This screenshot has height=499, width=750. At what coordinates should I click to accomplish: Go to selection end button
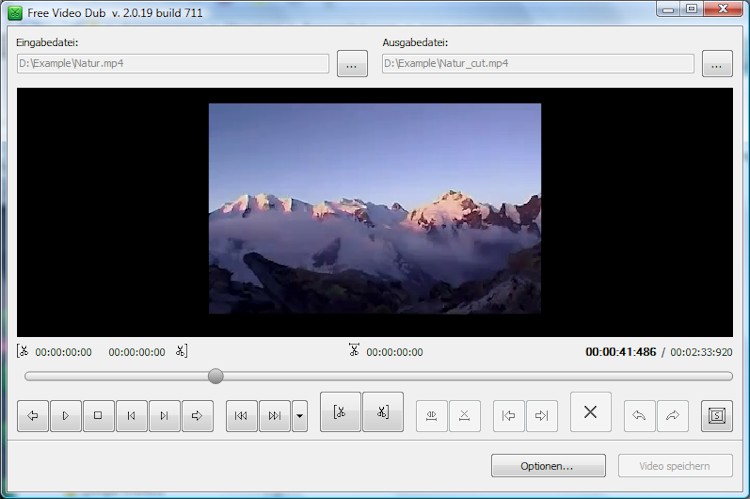click(541, 416)
